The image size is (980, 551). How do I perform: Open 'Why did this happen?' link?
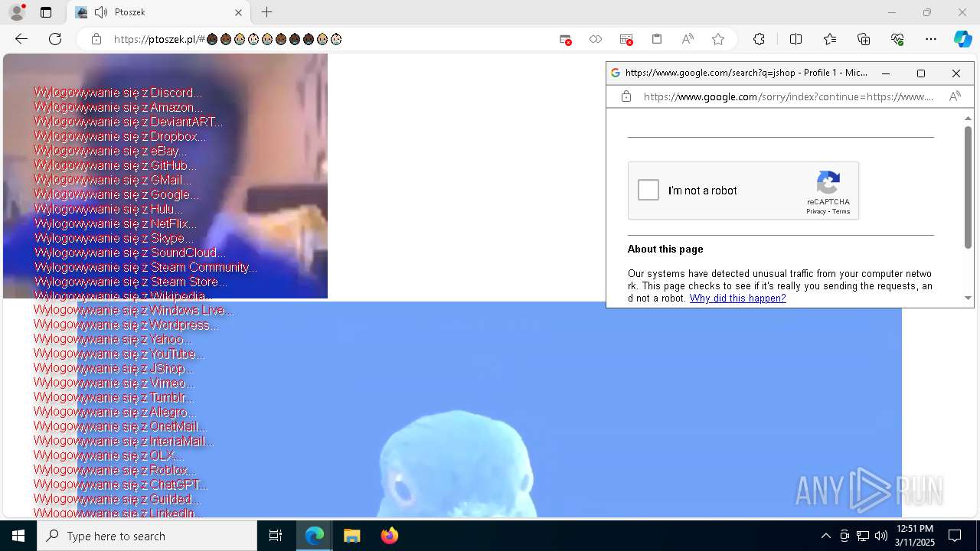[x=737, y=298]
